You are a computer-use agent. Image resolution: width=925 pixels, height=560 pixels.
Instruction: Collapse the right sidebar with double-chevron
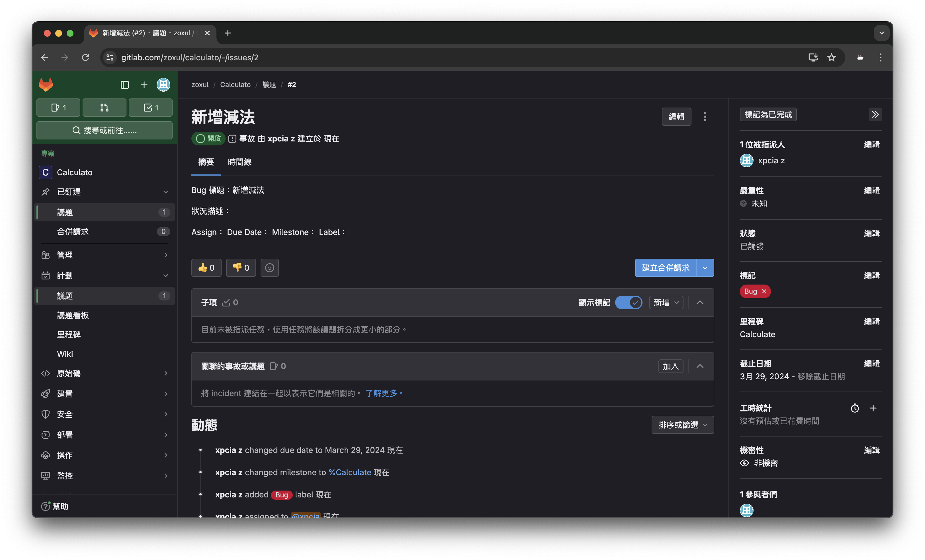(x=875, y=114)
